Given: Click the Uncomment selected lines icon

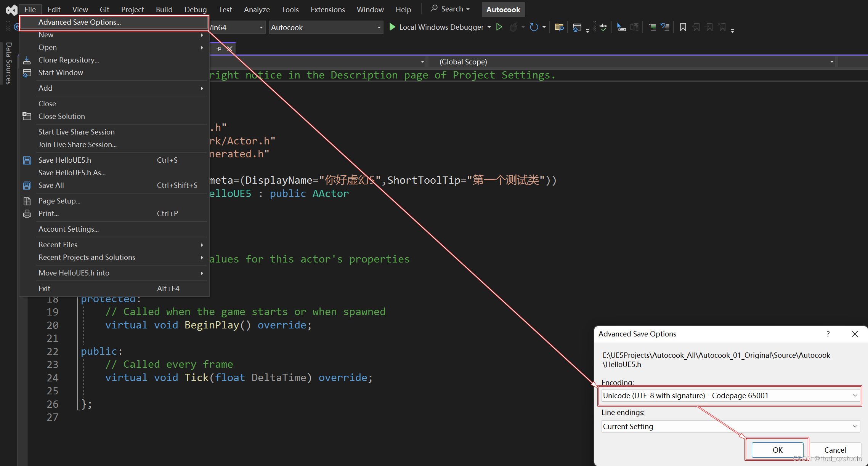Looking at the screenshot, I should (x=665, y=27).
